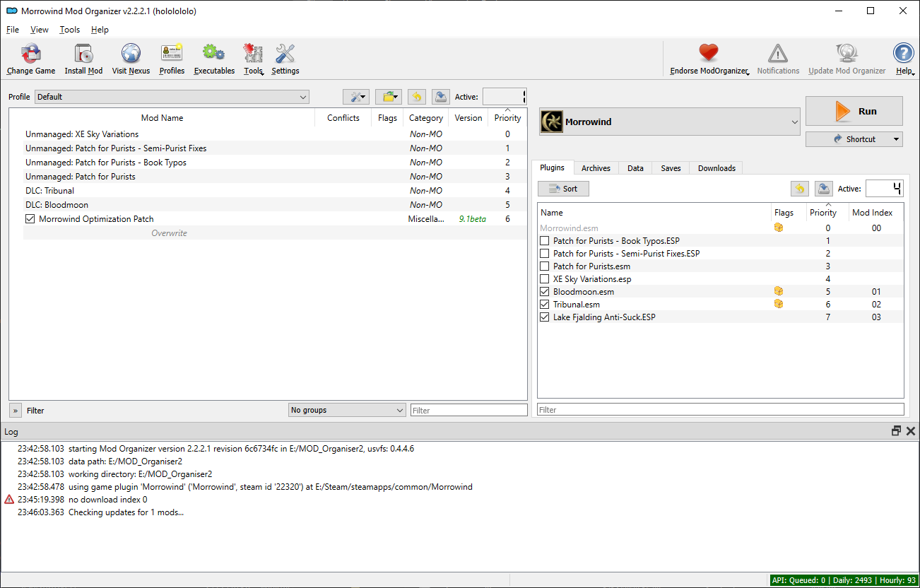Click the warning icon in the log

coord(9,500)
